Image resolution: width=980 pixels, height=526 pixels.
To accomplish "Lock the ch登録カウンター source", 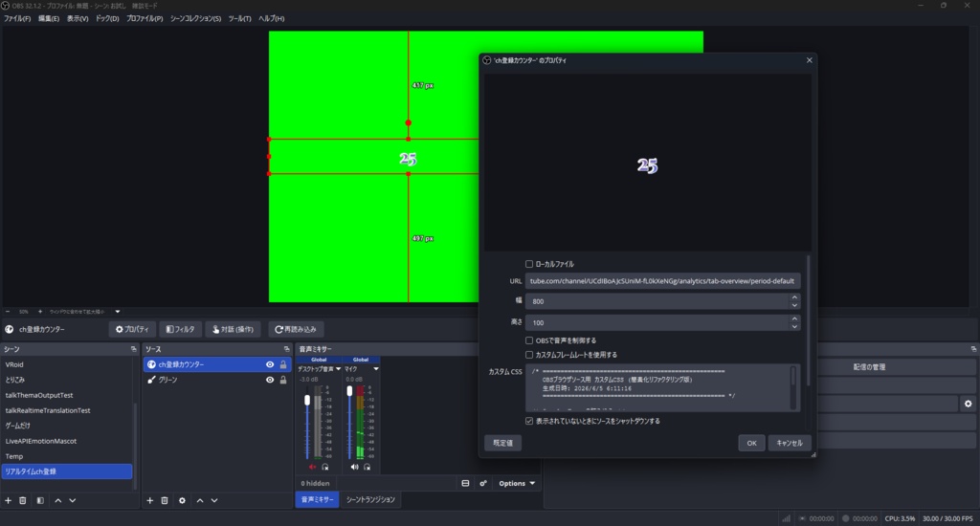I will pyautogui.click(x=283, y=364).
